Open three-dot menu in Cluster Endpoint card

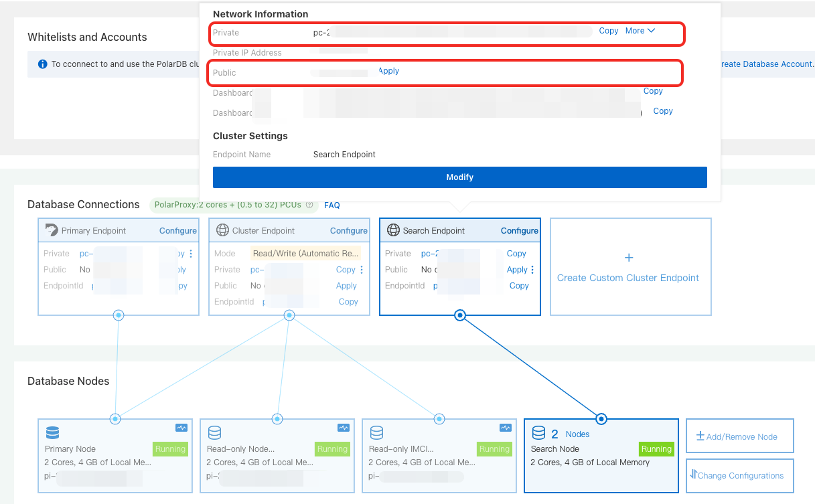tap(362, 270)
